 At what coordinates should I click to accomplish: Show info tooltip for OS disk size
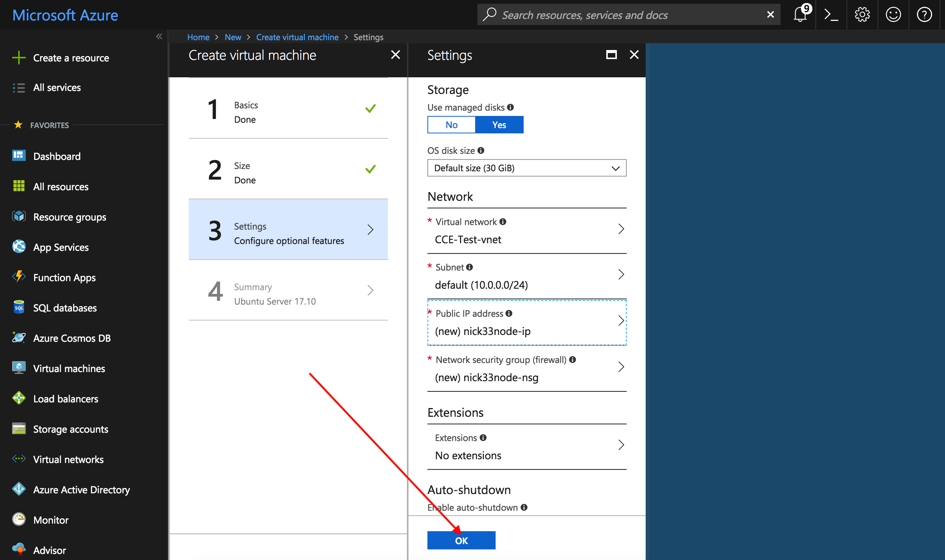pyautogui.click(x=481, y=150)
